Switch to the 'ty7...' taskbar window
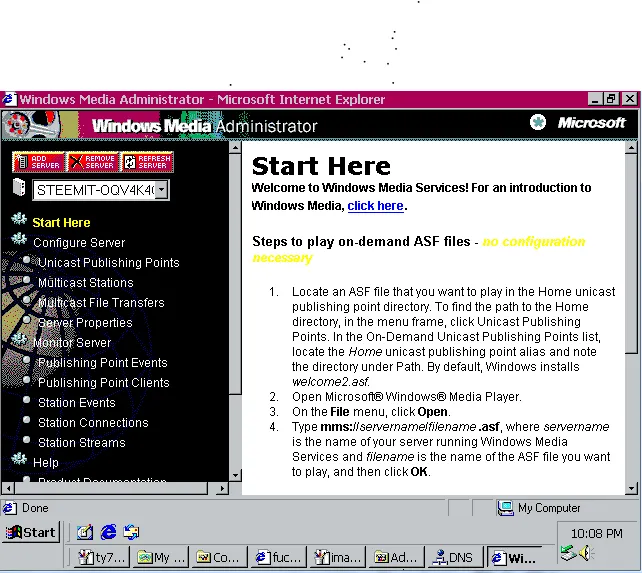Screen dimensions: 642x573 [x=103, y=557]
